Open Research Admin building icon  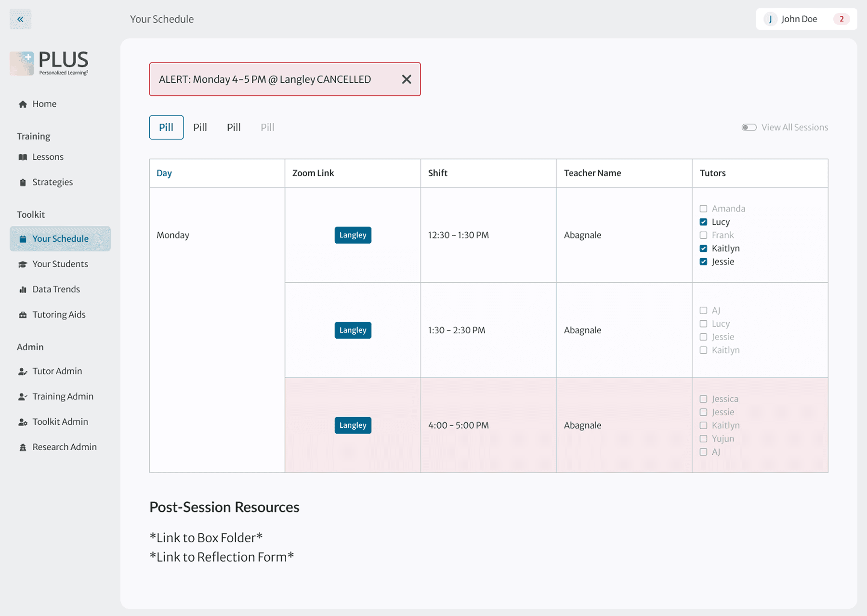[23, 447]
